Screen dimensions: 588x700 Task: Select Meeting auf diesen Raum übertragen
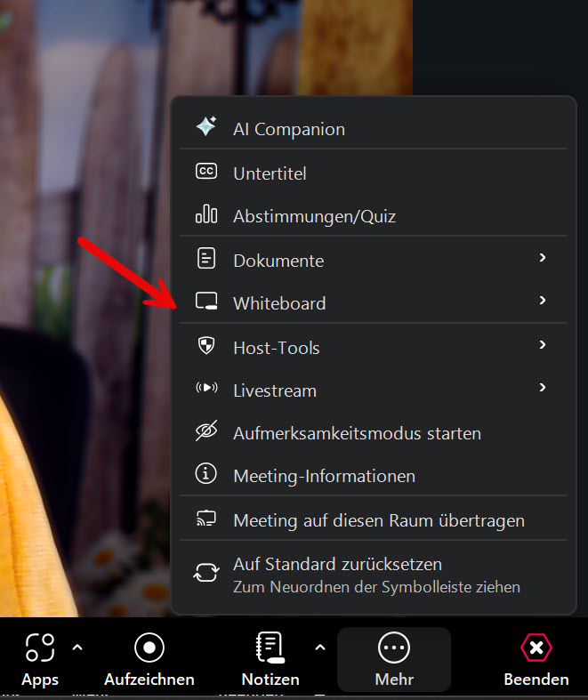click(378, 520)
